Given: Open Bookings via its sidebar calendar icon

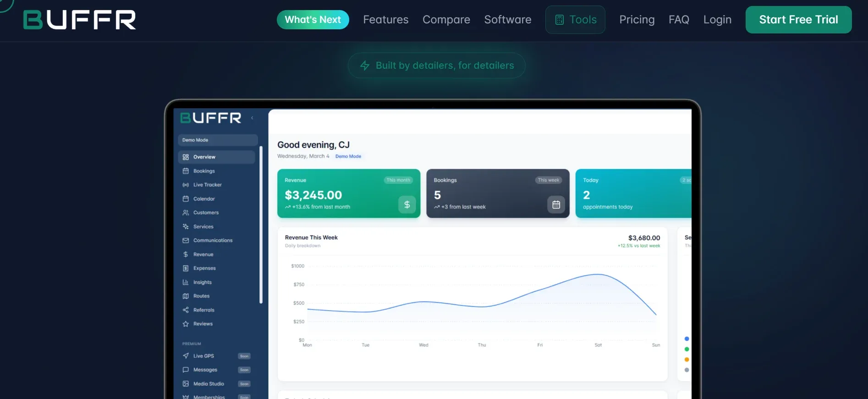Looking at the screenshot, I should pyautogui.click(x=186, y=171).
